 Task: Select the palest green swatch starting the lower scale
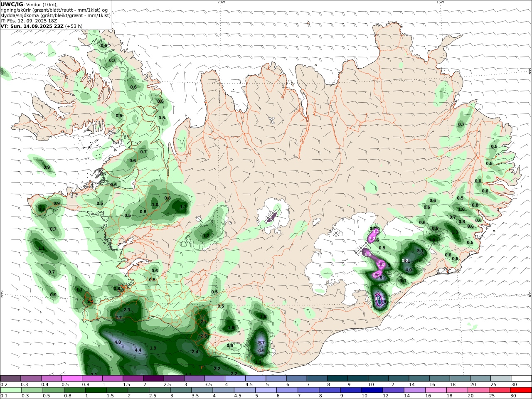(x=10, y=391)
